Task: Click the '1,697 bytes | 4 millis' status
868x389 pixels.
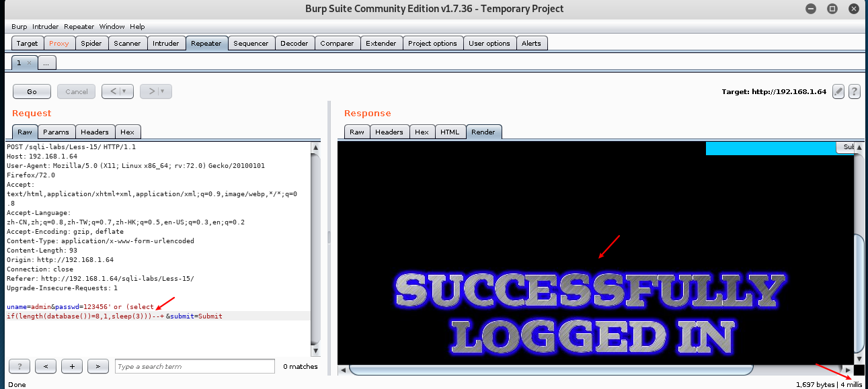Action: 828,384
